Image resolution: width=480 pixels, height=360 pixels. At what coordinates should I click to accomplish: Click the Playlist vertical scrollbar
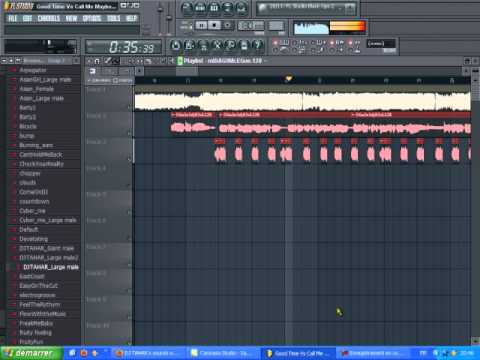coord(475,208)
